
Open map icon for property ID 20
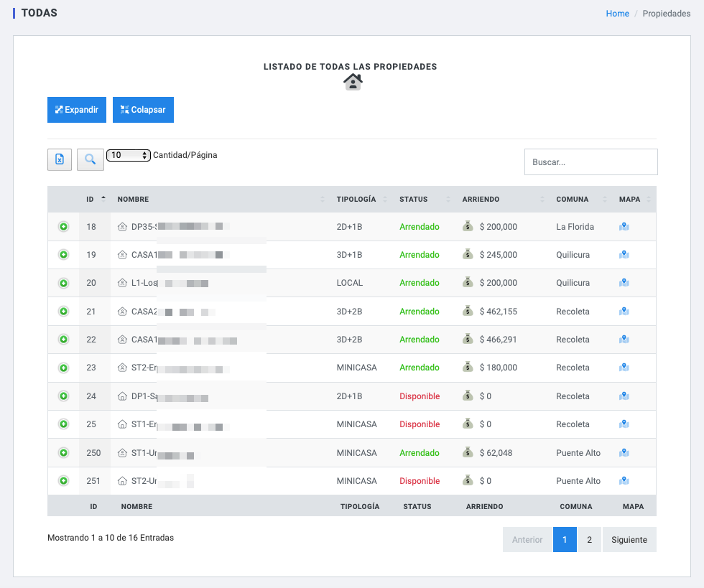point(624,283)
